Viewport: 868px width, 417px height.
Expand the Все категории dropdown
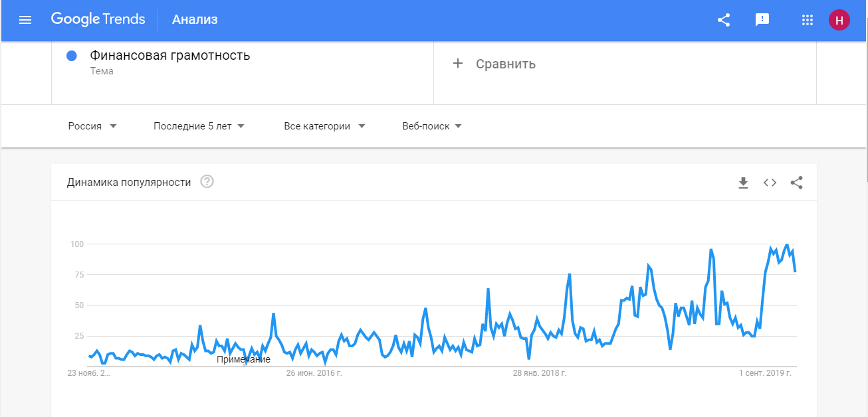pos(324,126)
